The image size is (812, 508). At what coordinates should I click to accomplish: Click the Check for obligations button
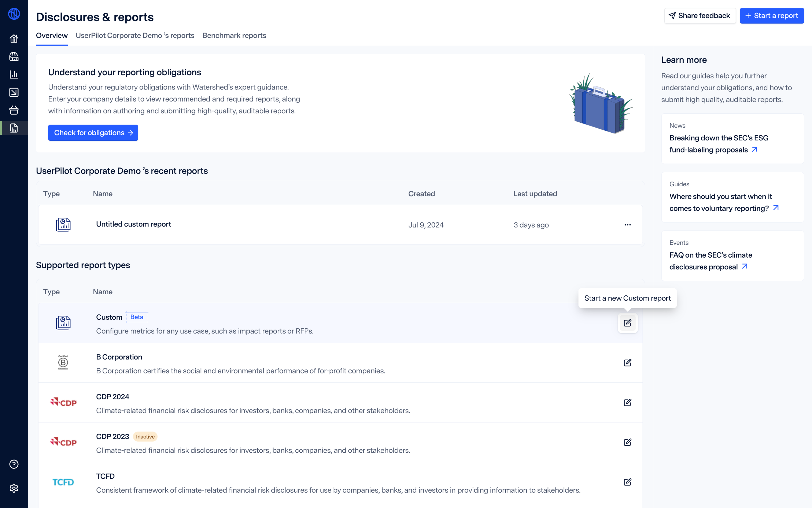[93, 133]
